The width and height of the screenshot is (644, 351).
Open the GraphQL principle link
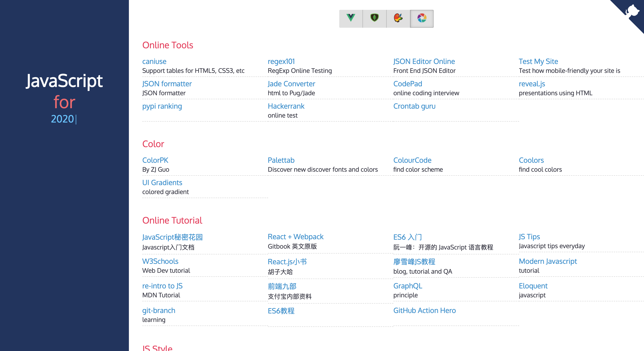[x=407, y=286]
